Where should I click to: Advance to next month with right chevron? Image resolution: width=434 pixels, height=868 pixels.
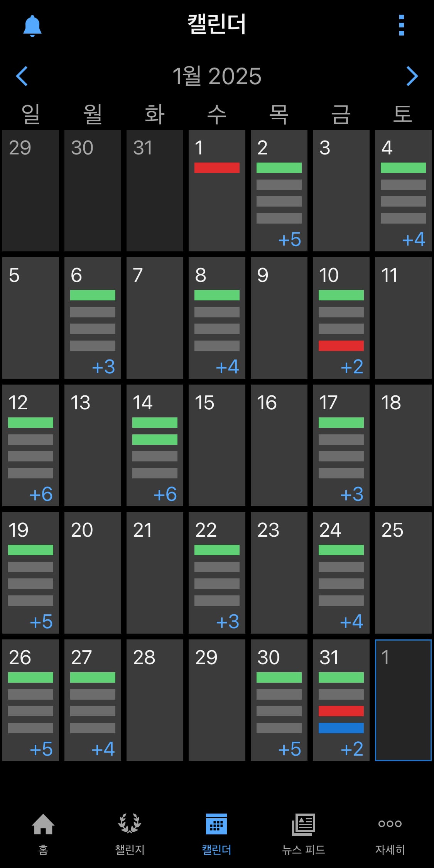tap(412, 76)
